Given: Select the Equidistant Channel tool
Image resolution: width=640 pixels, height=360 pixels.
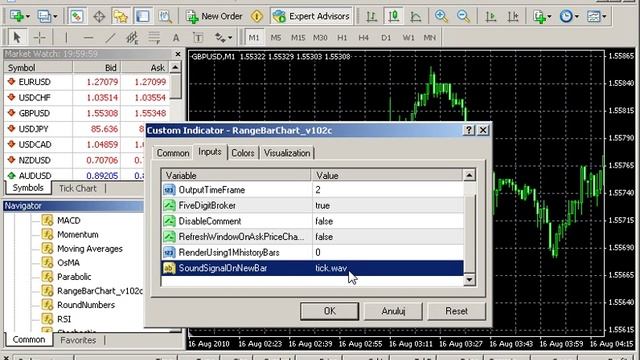Looking at the screenshot, I should click(132, 38).
